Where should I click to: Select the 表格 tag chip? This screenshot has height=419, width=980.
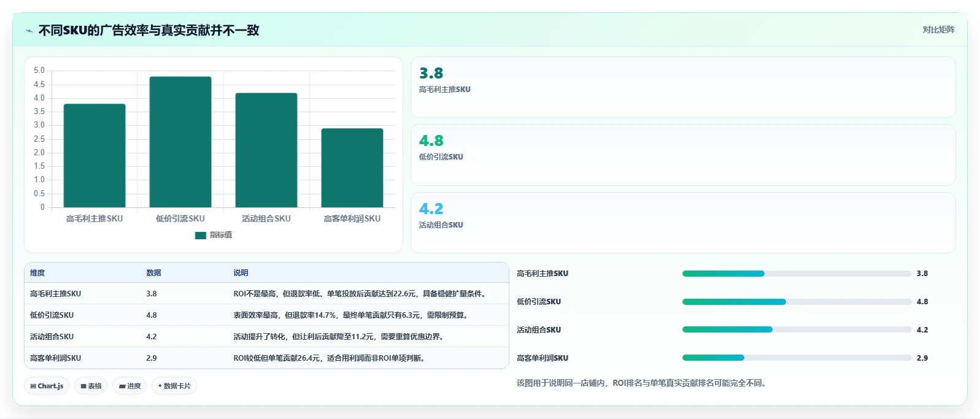[x=91, y=386]
